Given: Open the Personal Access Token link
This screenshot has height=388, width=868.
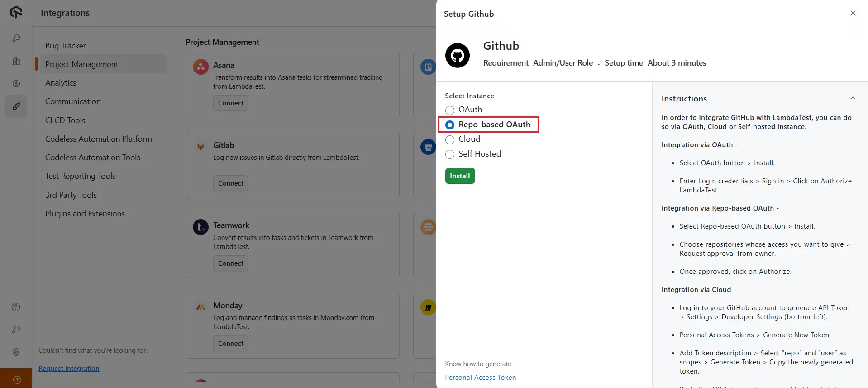Looking at the screenshot, I should click(480, 378).
